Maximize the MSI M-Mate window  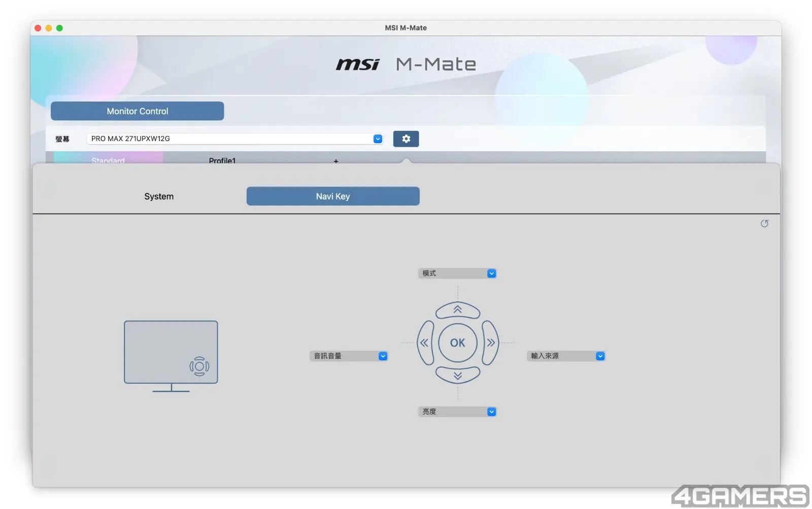pyautogui.click(x=59, y=28)
